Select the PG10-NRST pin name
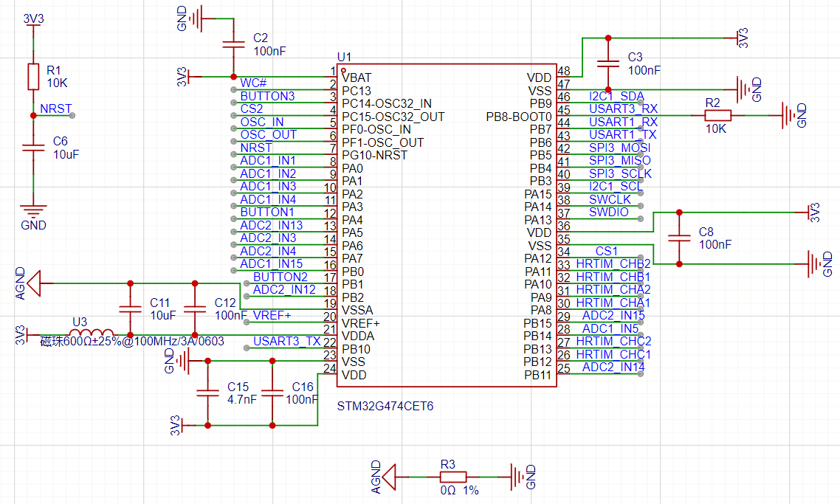Viewport: 840px width, 504px height. coord(374,155)
